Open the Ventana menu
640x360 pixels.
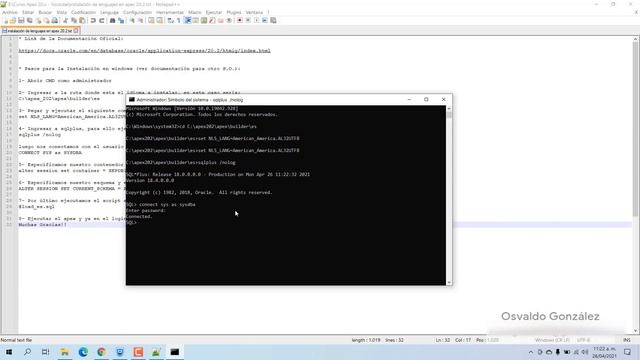click(x=254, y=12)
